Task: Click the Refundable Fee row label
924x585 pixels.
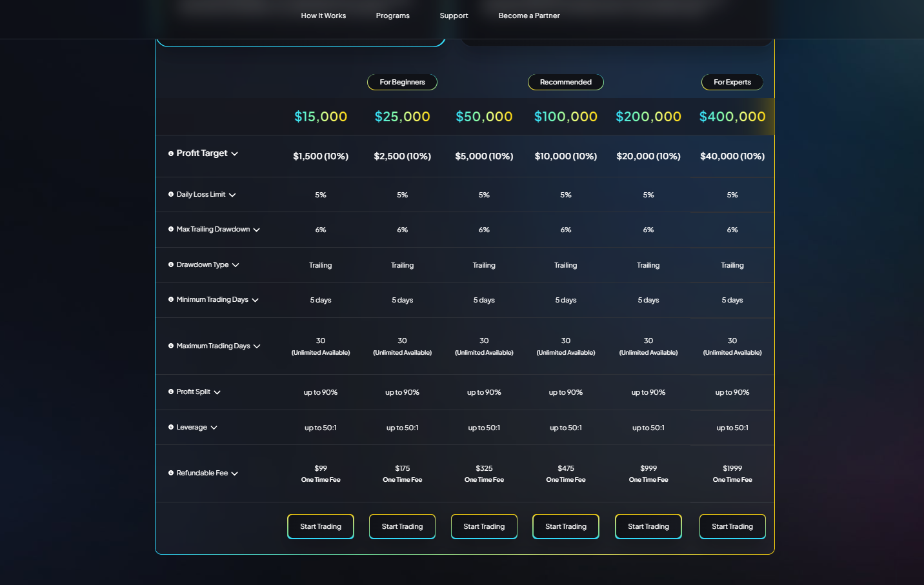Action: pos(202,473)
